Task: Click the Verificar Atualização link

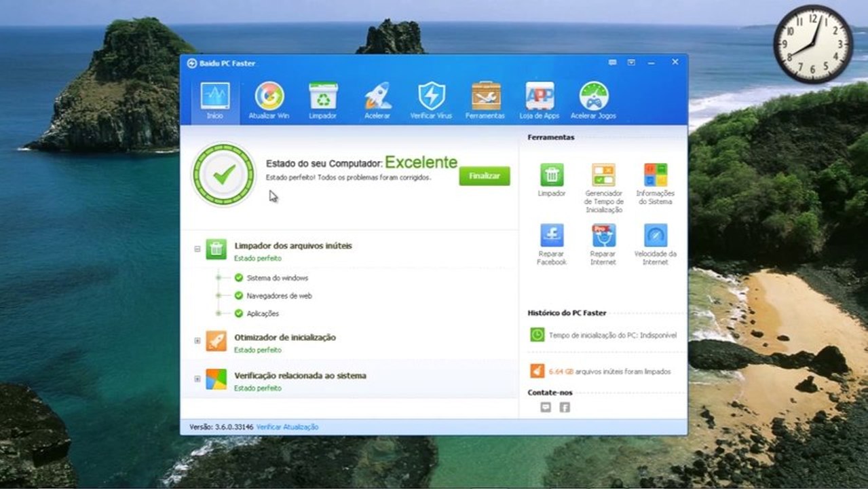Action: (287, 427)
